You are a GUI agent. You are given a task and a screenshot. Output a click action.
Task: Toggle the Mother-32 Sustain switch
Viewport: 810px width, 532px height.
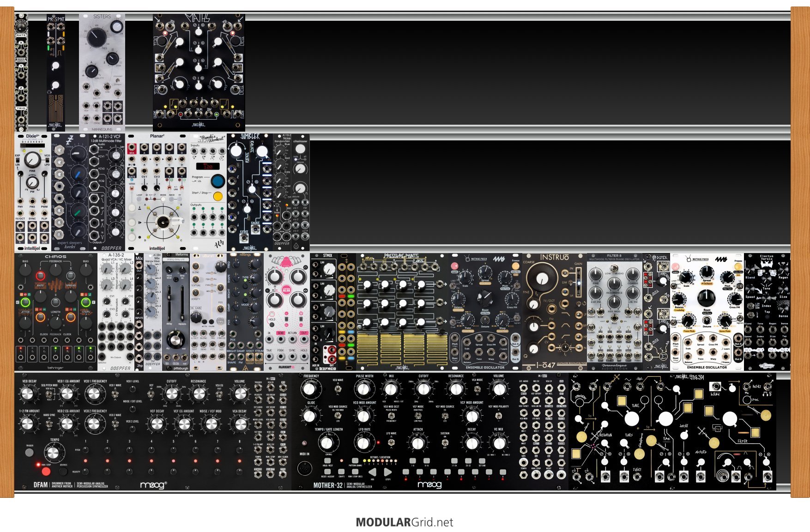[445, 443]
